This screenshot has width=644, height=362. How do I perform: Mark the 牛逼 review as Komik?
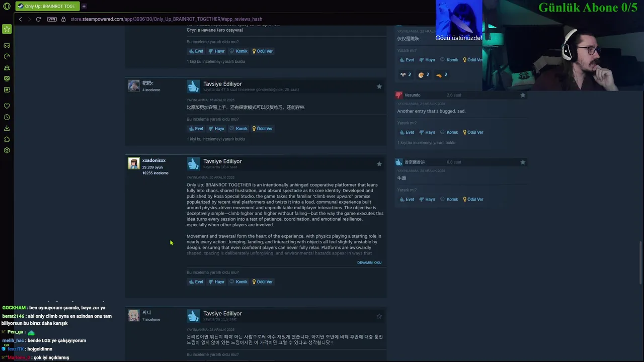(x=449, y=200)
